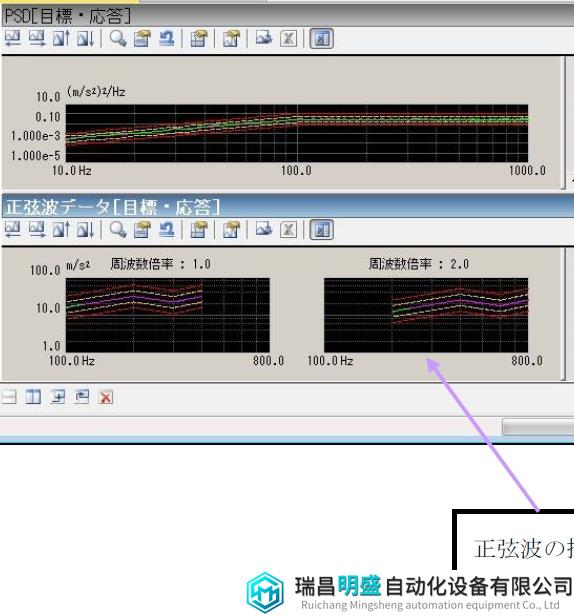Image resolution: width=574 pixels, height=616 pixels.
Task: Click the horizontal scrollbar thumb at bottom right
Action: click(538, 427)
